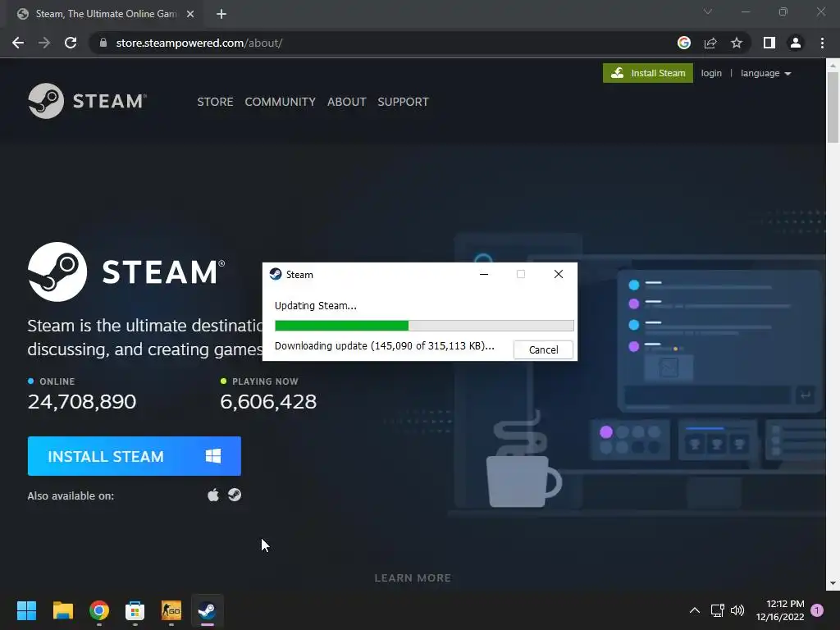Cancel the Steam update download

click(543, 349)
